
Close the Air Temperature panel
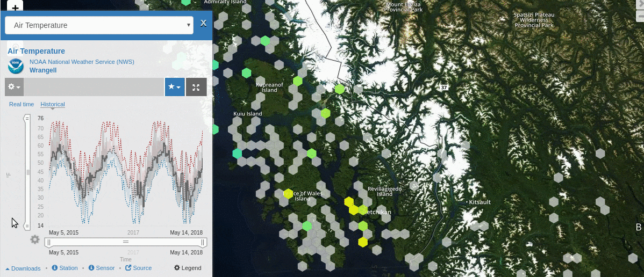pos(203,23)
